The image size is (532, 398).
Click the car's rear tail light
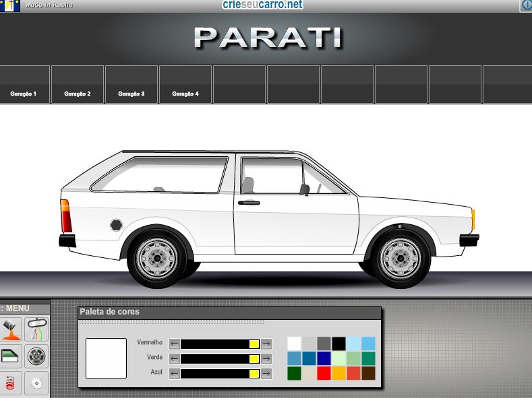(x=66, y=215)
